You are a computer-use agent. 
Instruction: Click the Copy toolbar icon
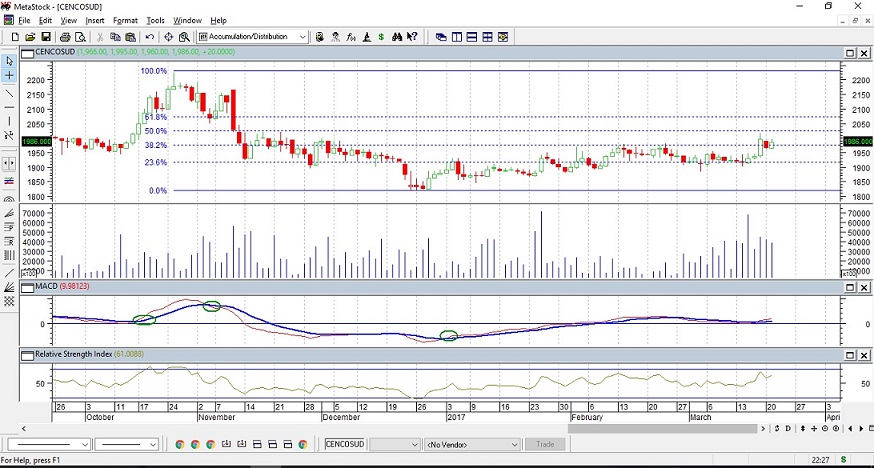[x=115, y=37]
